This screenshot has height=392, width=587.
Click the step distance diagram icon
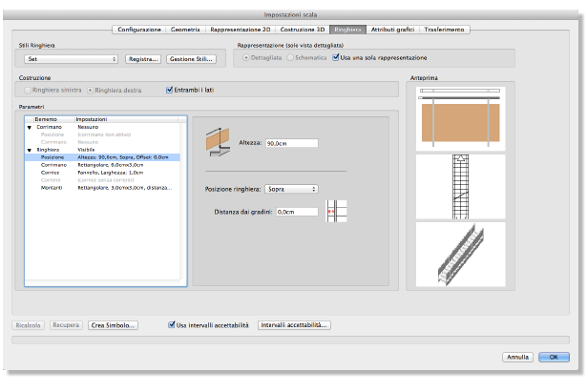(337, 212)
